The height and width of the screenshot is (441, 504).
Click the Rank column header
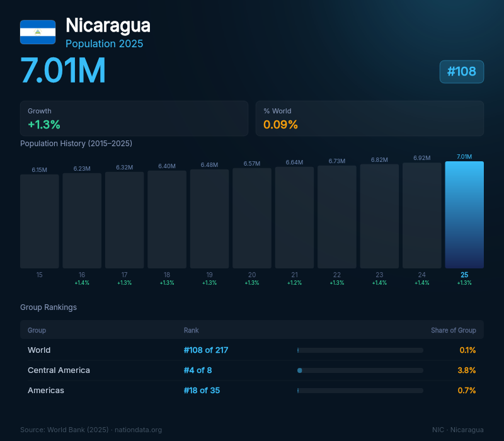coord(192,330)
